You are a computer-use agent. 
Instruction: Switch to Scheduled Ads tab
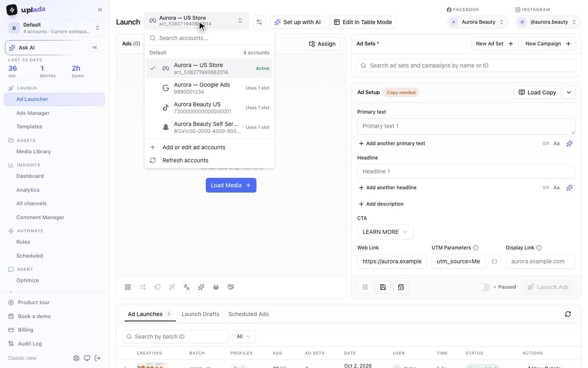(248, 314)
